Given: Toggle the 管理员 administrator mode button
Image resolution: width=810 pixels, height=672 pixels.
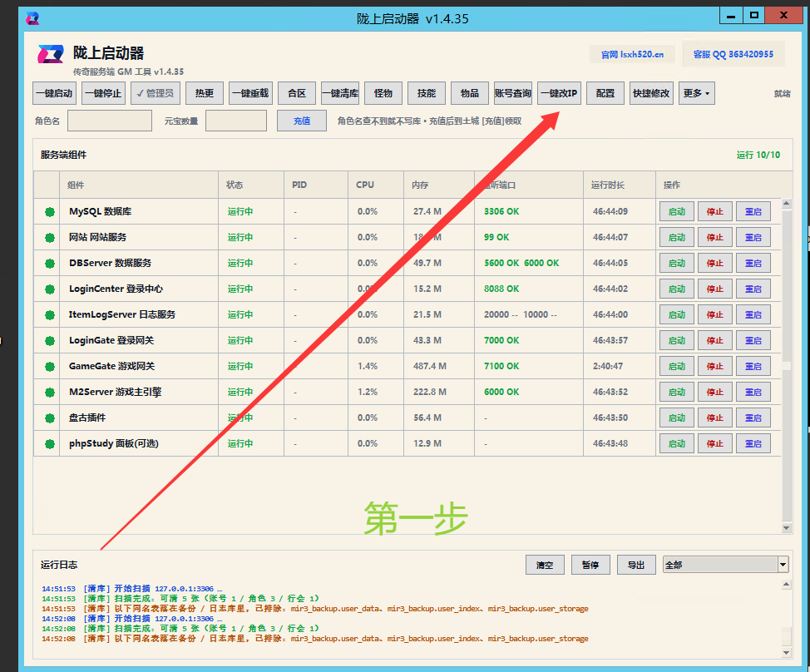Looking at the screenshot, I should [156, 93].
